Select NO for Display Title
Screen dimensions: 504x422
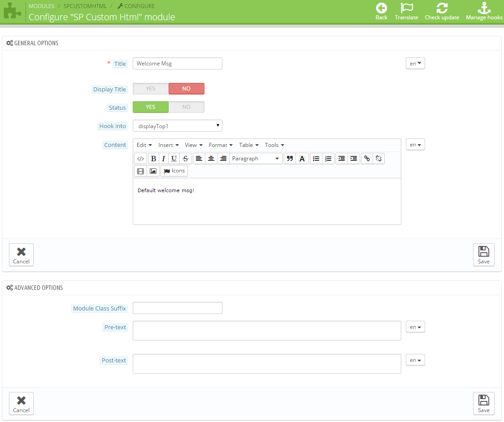186,89
